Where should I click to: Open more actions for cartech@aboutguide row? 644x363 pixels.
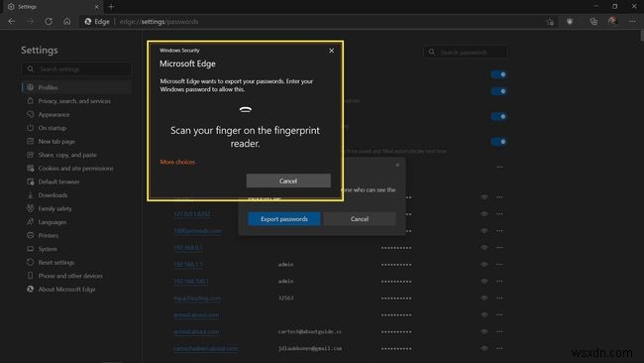(x=499, y=331)
